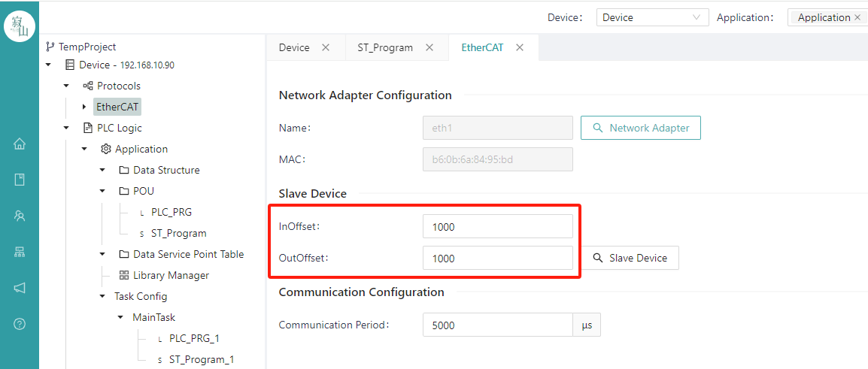Close the EtherCAT tab
Screen dimensions: 868x369
tap(519, 47)
